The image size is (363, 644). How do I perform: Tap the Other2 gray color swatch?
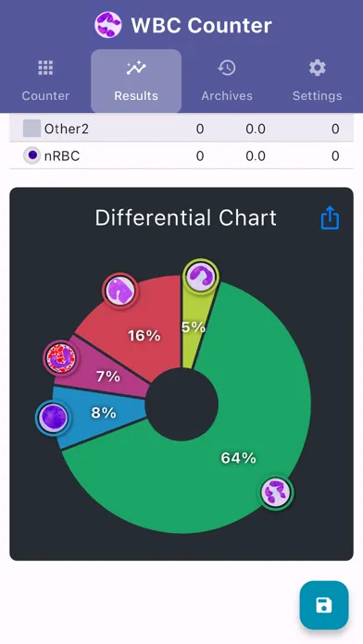pyautogui.click(x=31, y=129)
